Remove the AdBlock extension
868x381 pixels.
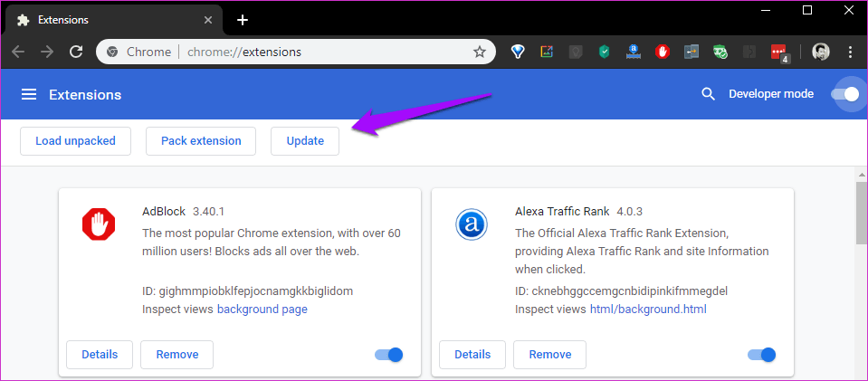(x=177, y=355)
